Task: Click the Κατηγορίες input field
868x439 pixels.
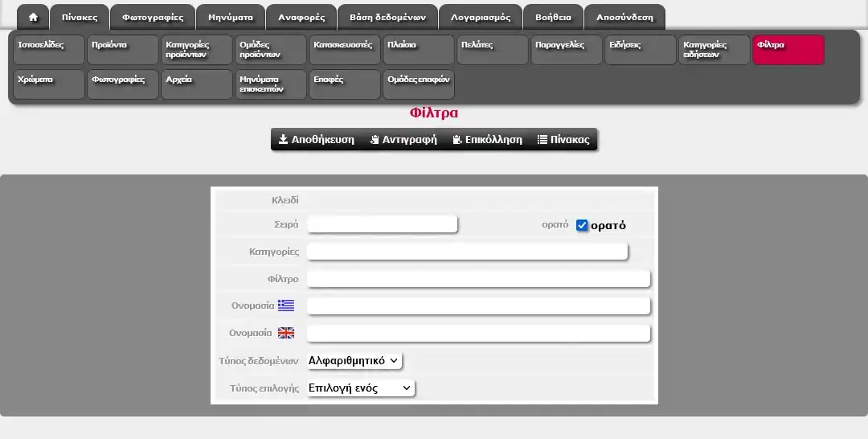Action: click(x=467, y=252)
